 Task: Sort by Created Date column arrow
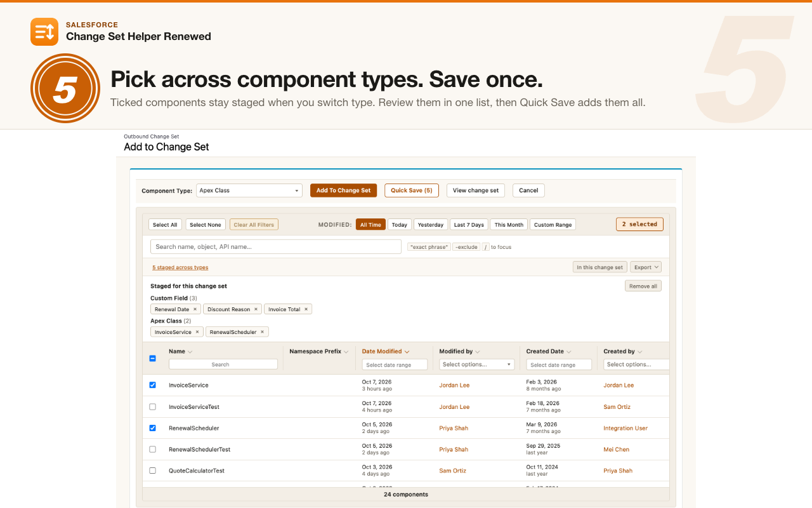coord(569,352)
